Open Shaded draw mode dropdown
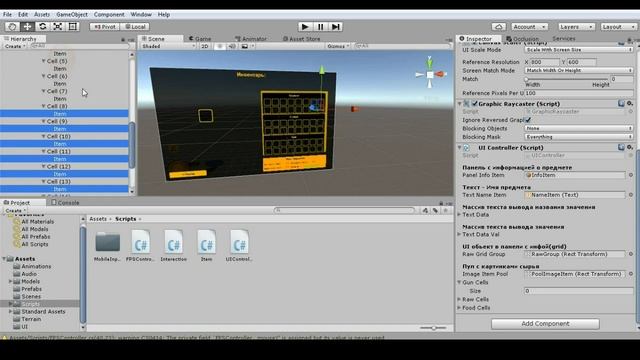This screenshot has width=640, height=360. click(x=168, y=46)
